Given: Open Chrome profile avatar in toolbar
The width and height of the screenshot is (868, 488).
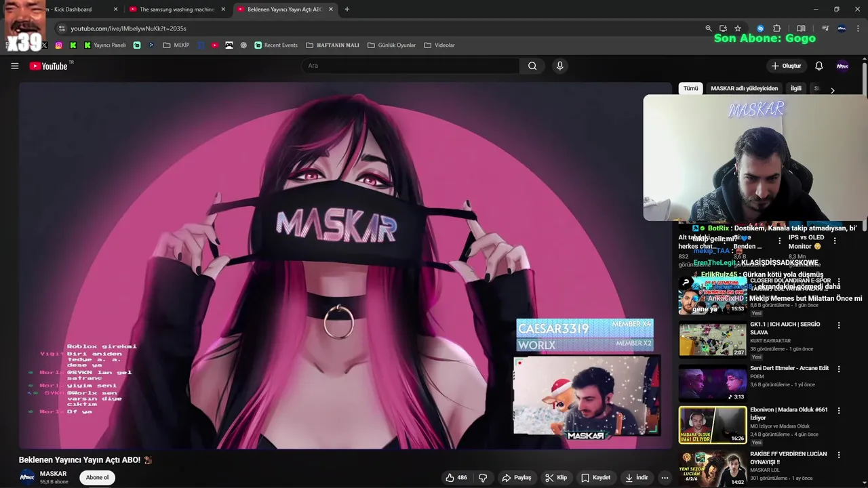Looking at the screenshot, I should [842, 28].
